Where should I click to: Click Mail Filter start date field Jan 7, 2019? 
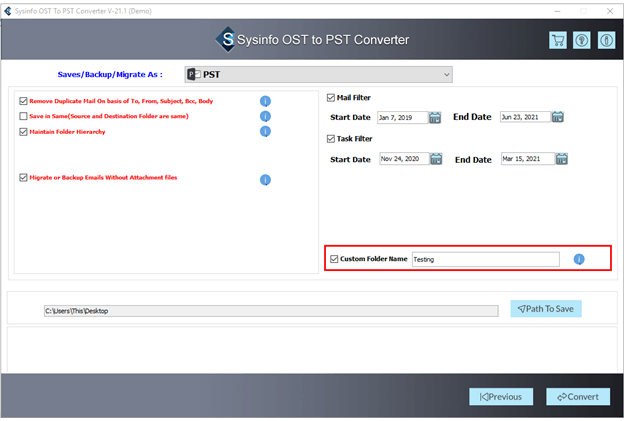pos(402,117)
